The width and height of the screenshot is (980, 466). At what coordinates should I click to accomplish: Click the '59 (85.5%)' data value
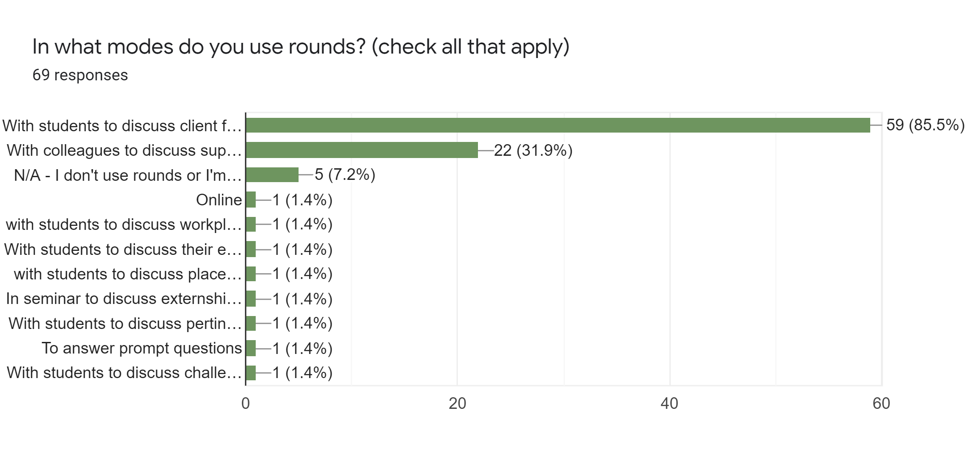(925, 125)
